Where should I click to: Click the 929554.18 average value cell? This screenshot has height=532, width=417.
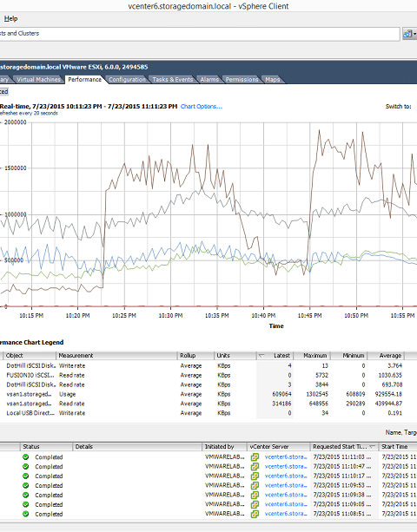tap(388, 394)
